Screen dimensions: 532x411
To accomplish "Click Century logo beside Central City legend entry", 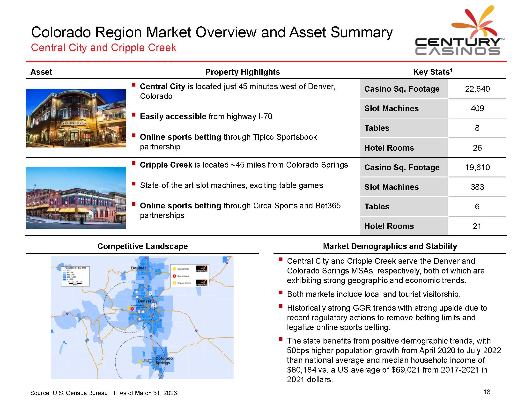I will pos(202,269).
